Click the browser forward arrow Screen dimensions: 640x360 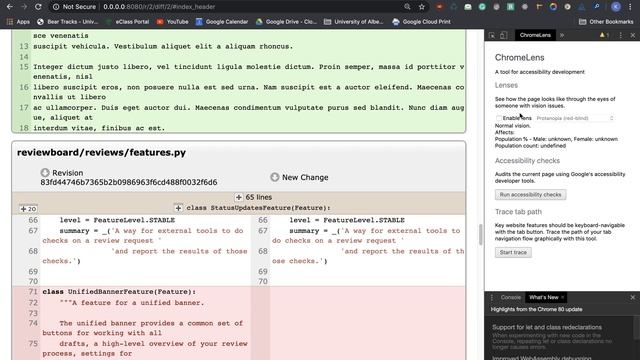[x=24, y=7]
